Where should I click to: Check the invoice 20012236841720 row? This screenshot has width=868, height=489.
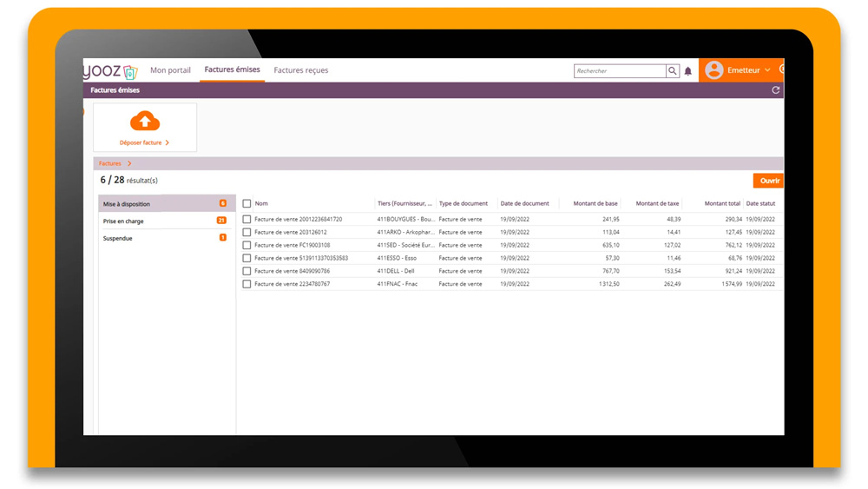point(247,220)
